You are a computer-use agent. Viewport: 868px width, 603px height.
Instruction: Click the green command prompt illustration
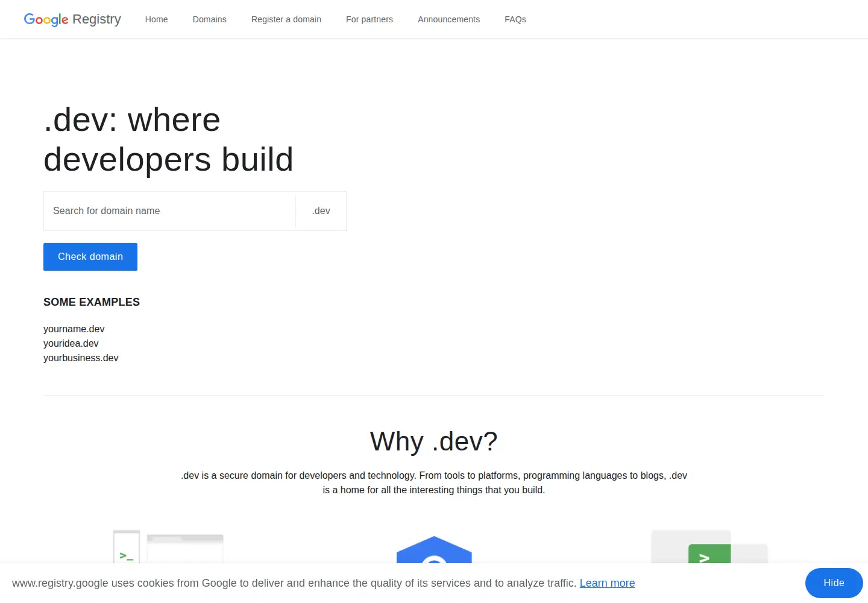coord(709,546)
